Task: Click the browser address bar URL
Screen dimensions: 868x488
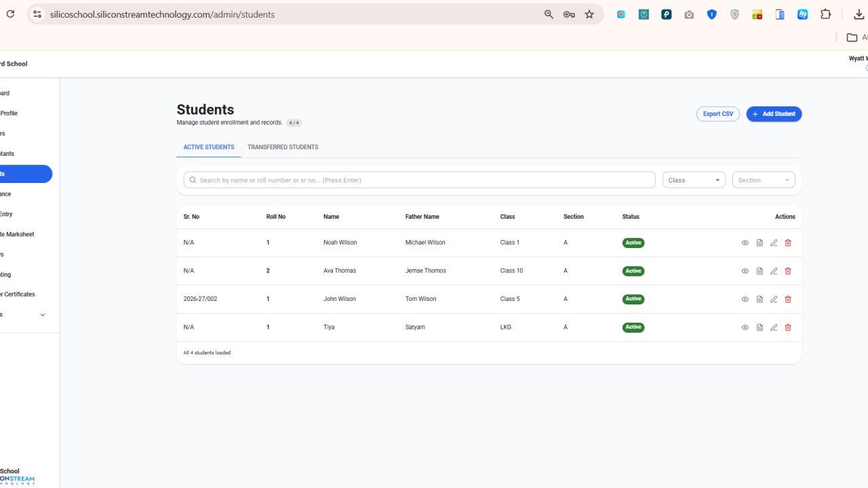Action: click(162, 14)
